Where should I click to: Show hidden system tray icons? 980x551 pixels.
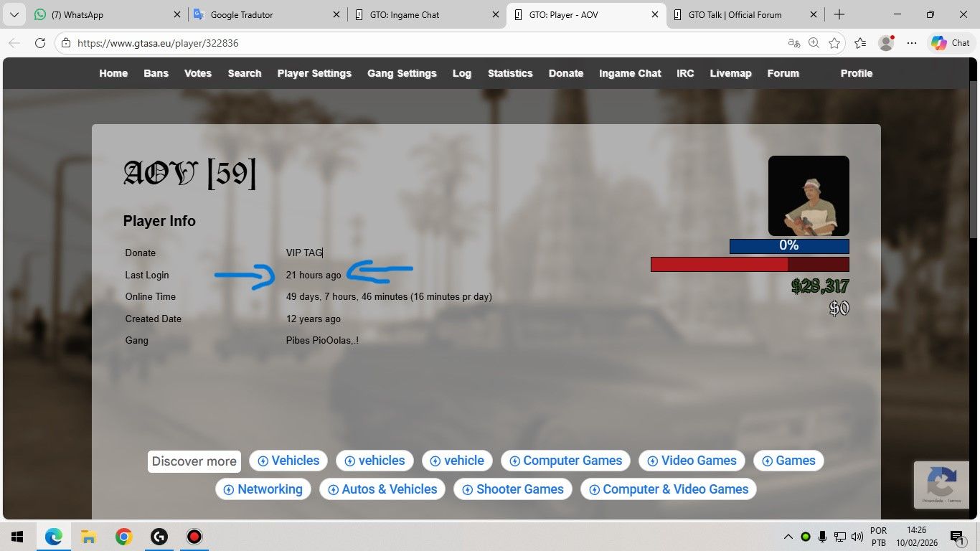coord(788,537)
